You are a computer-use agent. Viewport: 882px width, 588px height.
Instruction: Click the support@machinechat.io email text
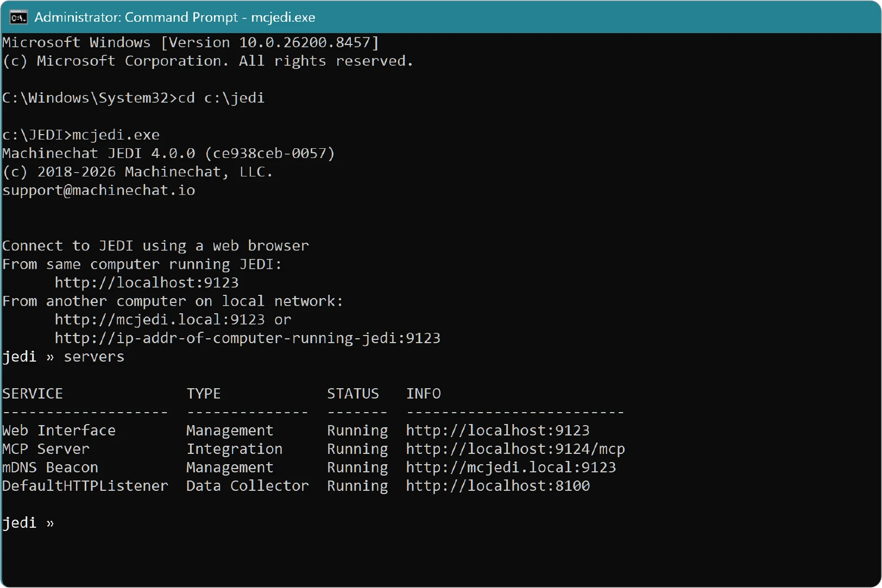(99, 190)
